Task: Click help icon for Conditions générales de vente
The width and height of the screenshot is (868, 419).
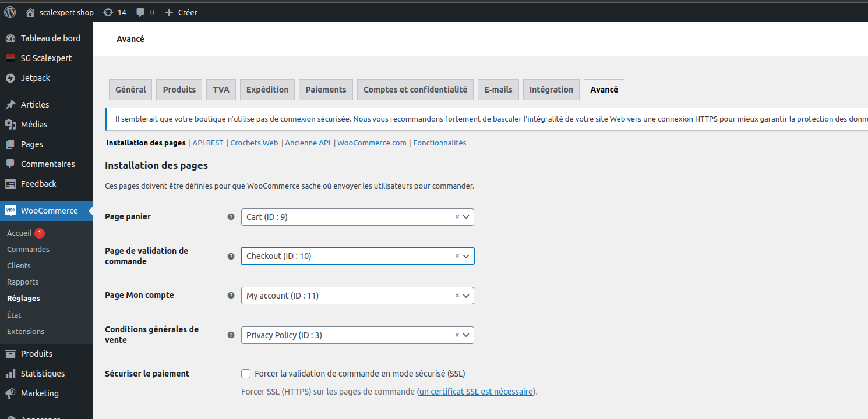Action: [231, 335]
